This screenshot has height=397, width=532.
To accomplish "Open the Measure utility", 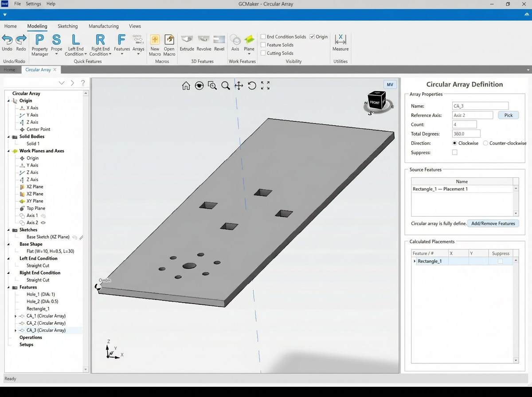I will point(340,43).
